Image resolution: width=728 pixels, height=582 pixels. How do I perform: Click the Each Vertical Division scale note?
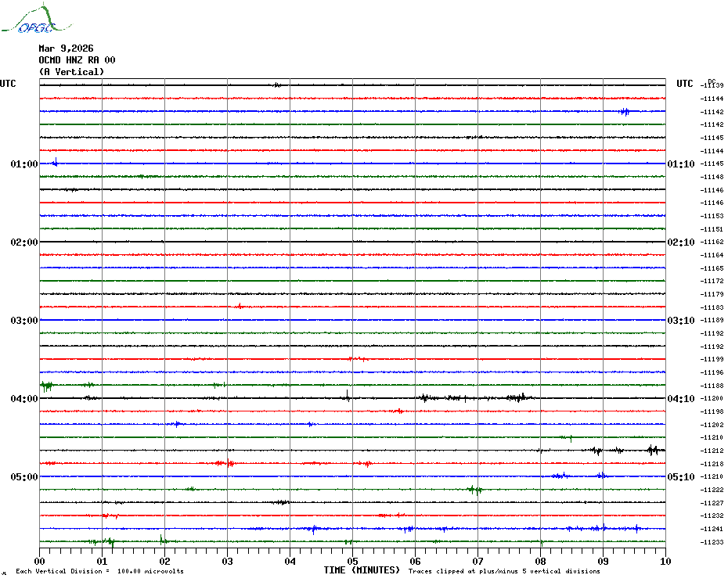(x=99, y=572)
